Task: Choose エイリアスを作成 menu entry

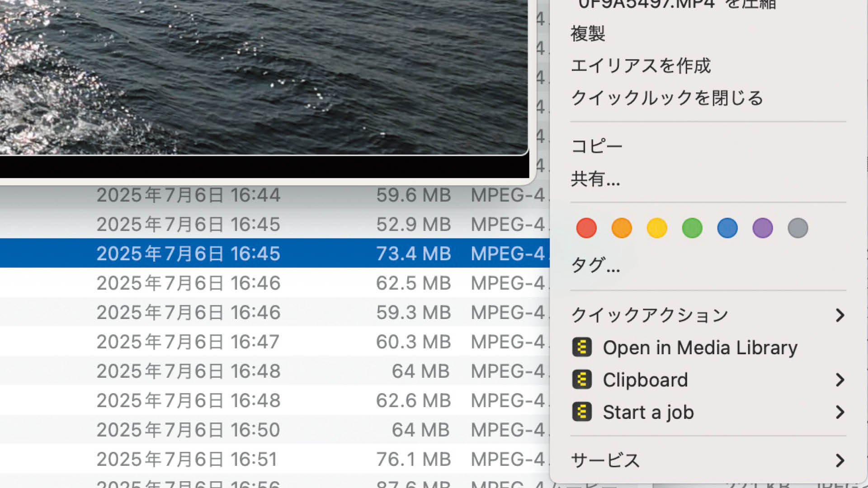Action: coord(641,66)
